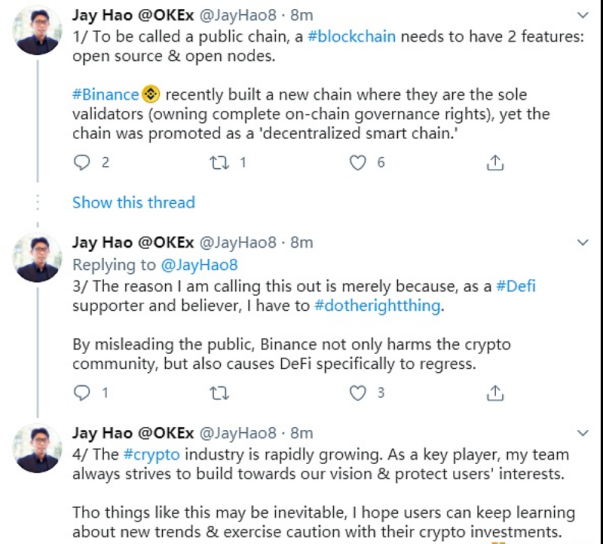Open the #Binance hashtag link
Image resolution: width=603 pixels, height=544 pixels.
105,95
